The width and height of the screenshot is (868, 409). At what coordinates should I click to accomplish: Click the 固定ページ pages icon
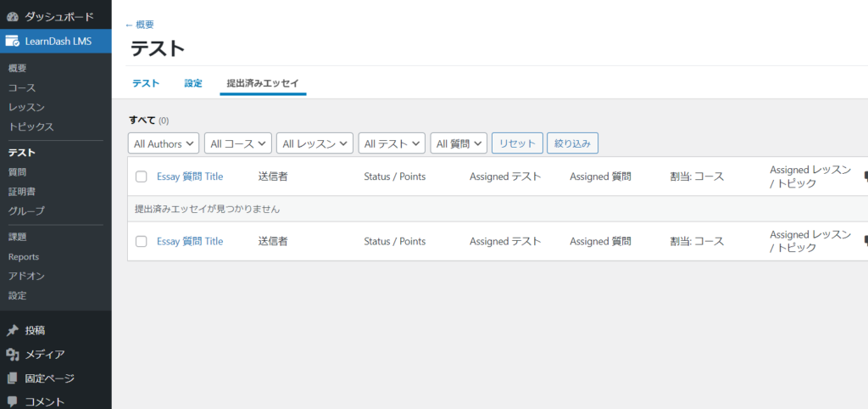[x=13, y=378]
